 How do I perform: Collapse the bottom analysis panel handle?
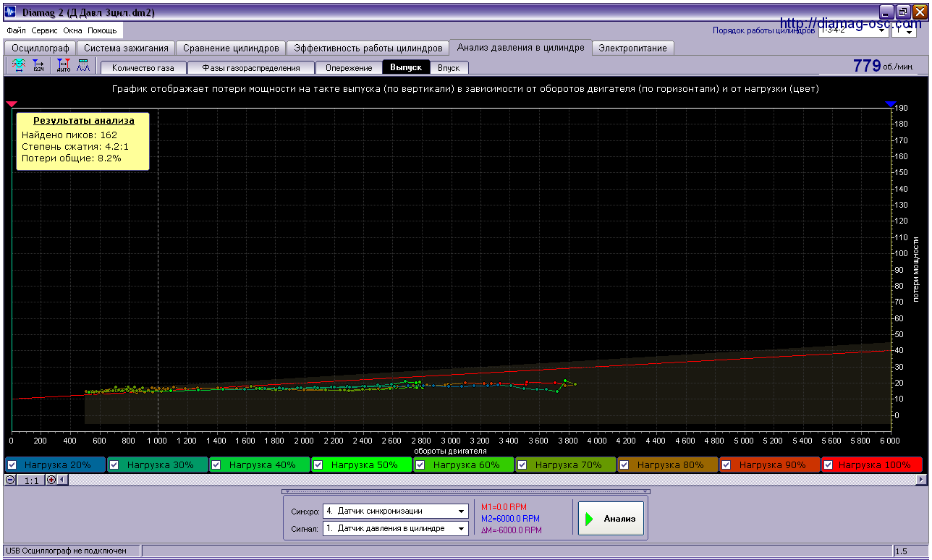466,491
